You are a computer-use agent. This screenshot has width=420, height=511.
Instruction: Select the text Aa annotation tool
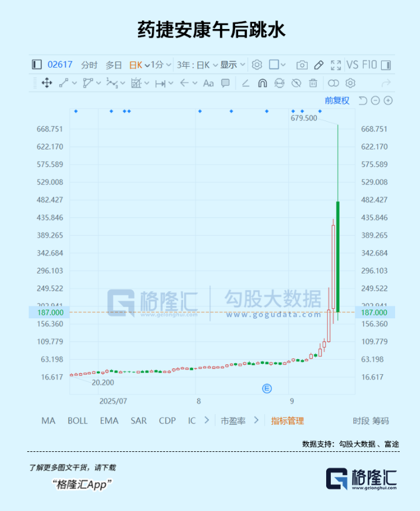click(x=209, y=83)
